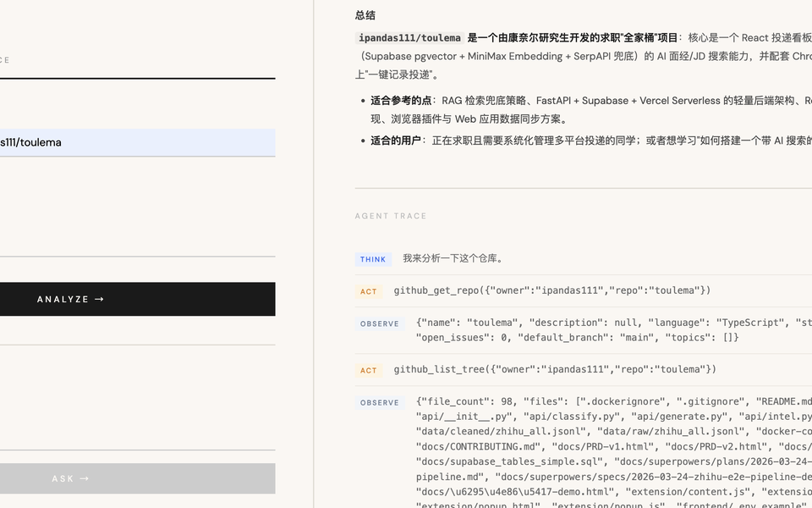Click the ACT badge beside github_get_repo
812x508 pixels.
click(x=369, y=291)
